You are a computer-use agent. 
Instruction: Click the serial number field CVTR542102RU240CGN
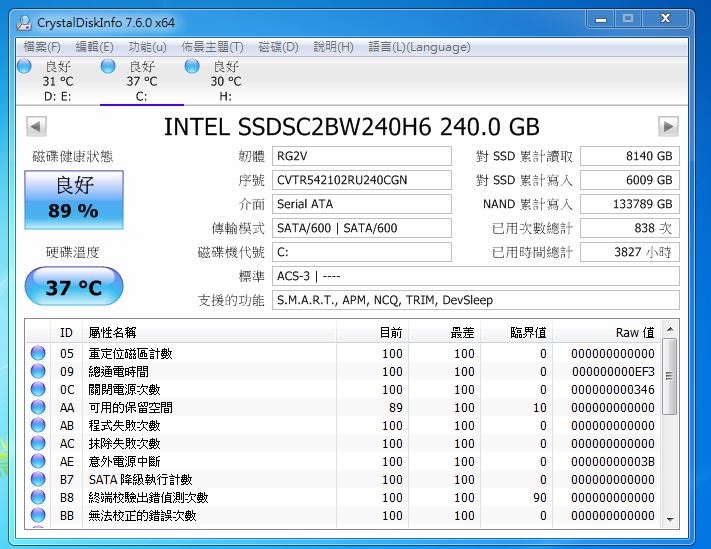362,180
